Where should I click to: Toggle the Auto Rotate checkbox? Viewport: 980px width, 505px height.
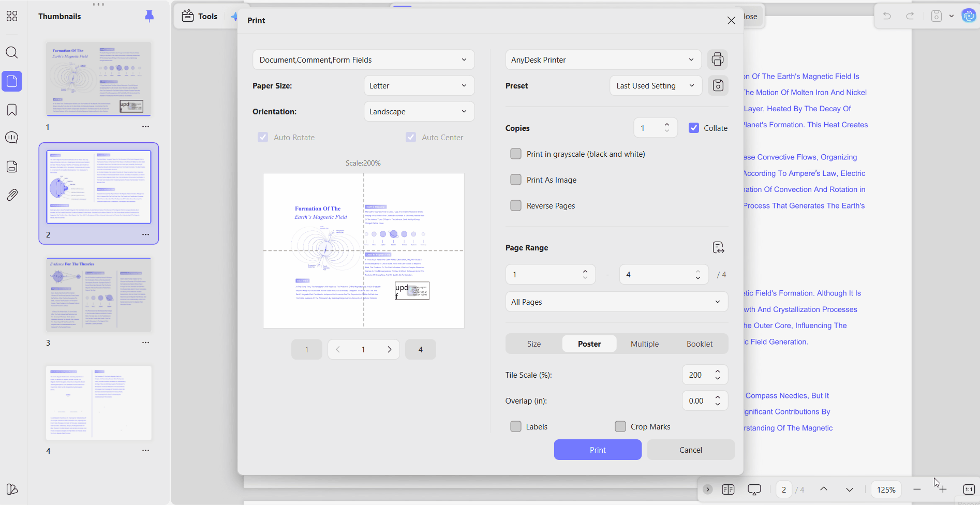263,137
